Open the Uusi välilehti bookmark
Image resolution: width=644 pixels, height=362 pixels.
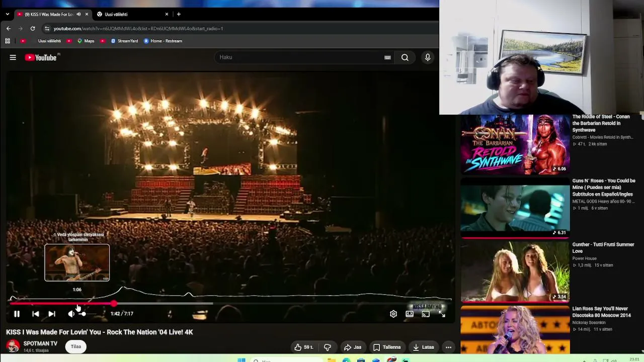pos(49,41)
